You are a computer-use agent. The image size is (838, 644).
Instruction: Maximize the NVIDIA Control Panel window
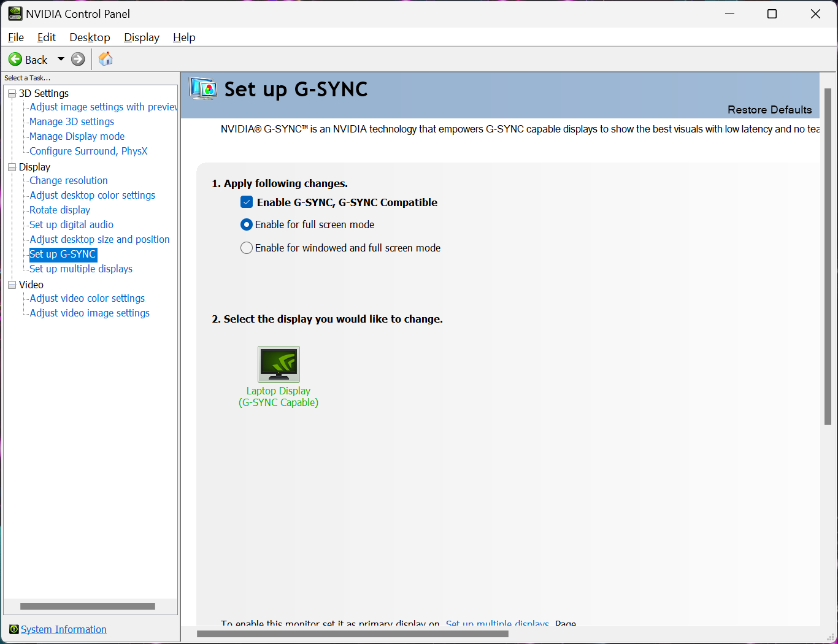[x=772, y=14]
